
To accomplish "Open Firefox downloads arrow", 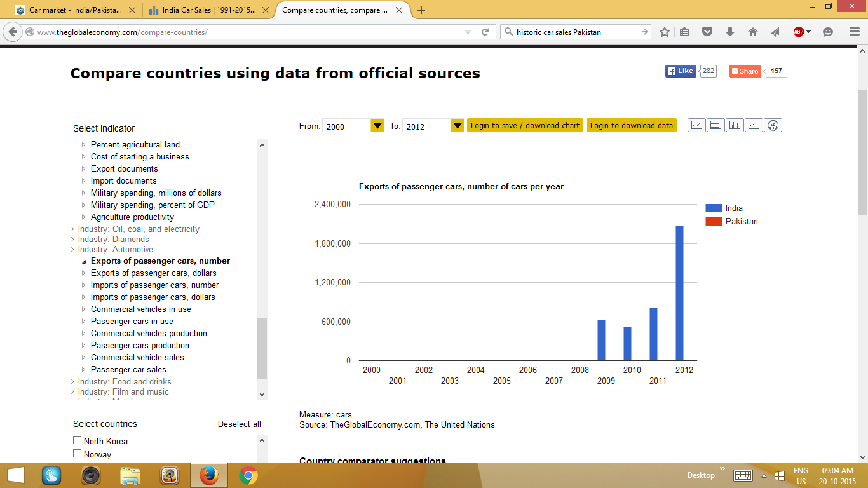I will pos(729,32).
